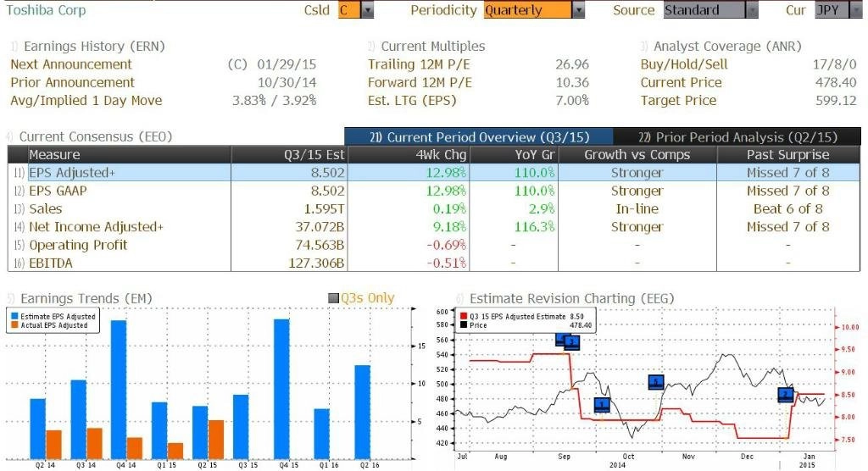Click the black Price legend square
This screenshot has width=868, height=471.
click(x=463, y=325)
